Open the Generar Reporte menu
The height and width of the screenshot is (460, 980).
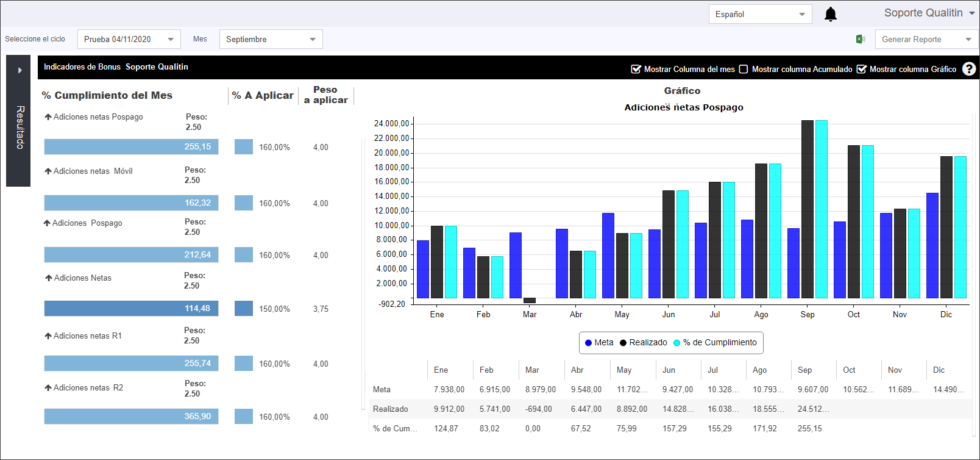tap(926, 39)
